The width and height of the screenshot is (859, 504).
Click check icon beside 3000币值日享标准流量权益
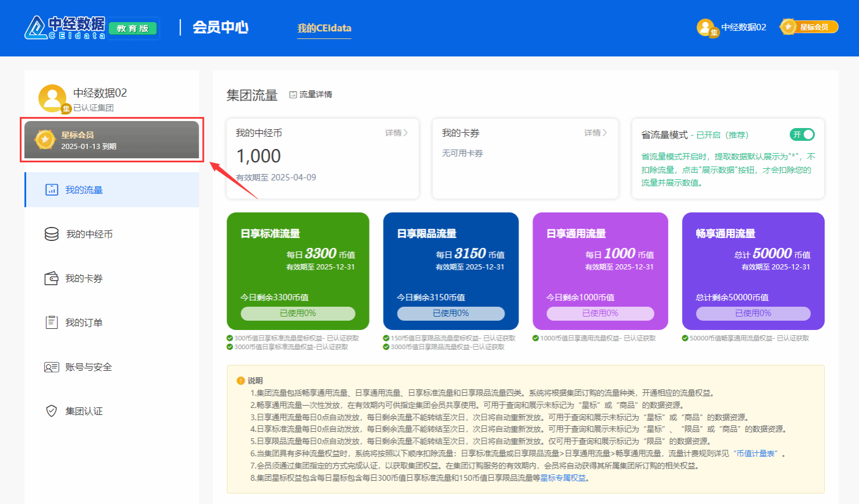click(x=230, y=347)
